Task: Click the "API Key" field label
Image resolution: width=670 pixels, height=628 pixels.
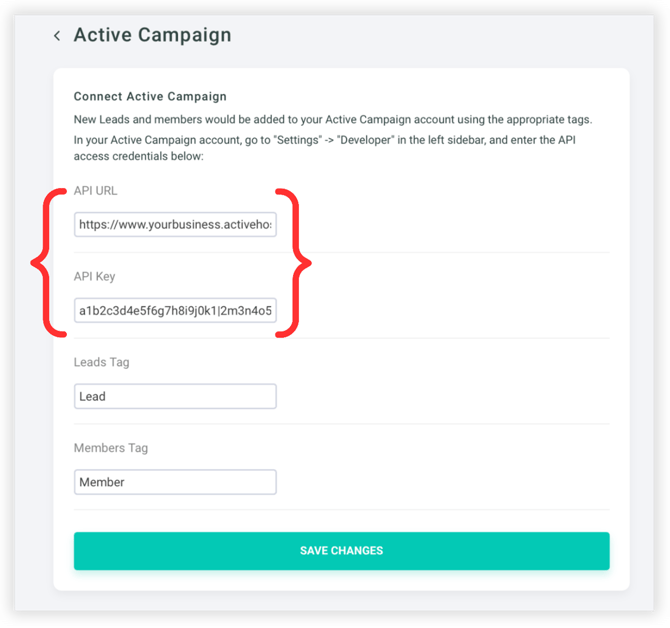Action: coord(95,276)
